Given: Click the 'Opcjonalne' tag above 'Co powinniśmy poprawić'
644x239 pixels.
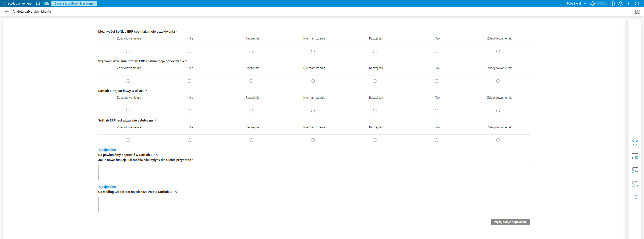Looking at the screenshot, I should [x=107, y=150].
